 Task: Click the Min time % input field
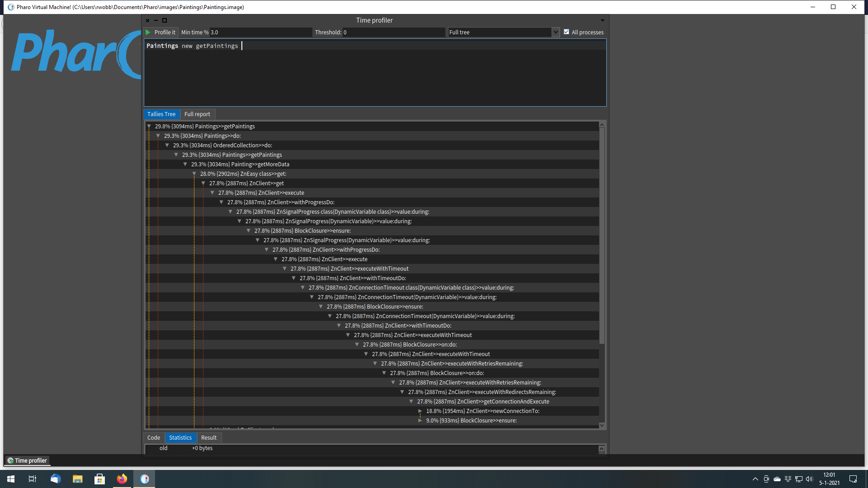point(260,32)
